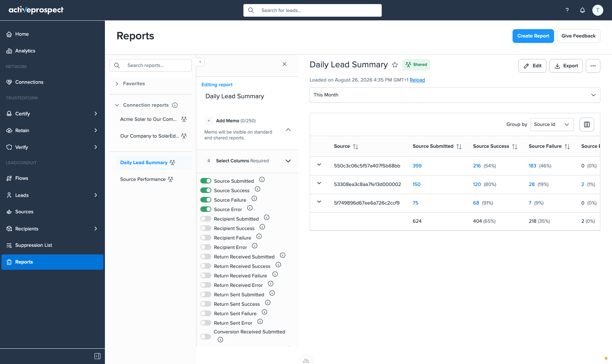Click the Give Feedback button
Image resolution: width=612 pixels, height=364 pixels.
[x=578, y=36]
